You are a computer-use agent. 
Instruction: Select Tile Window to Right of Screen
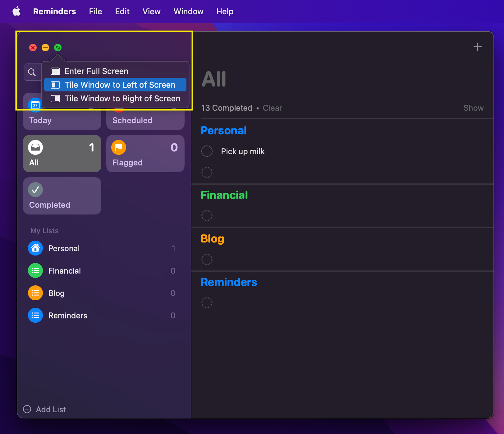click(x=115, y=99)
